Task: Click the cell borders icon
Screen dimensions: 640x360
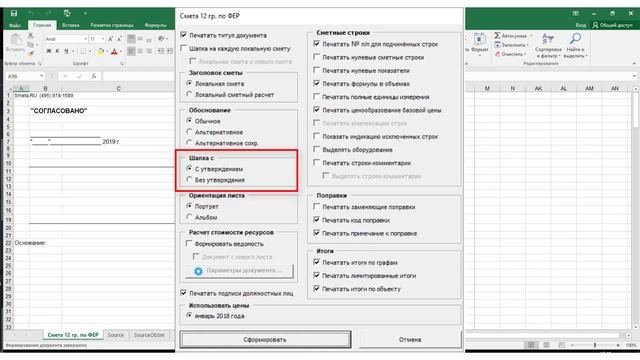Action: click(83, 51)
